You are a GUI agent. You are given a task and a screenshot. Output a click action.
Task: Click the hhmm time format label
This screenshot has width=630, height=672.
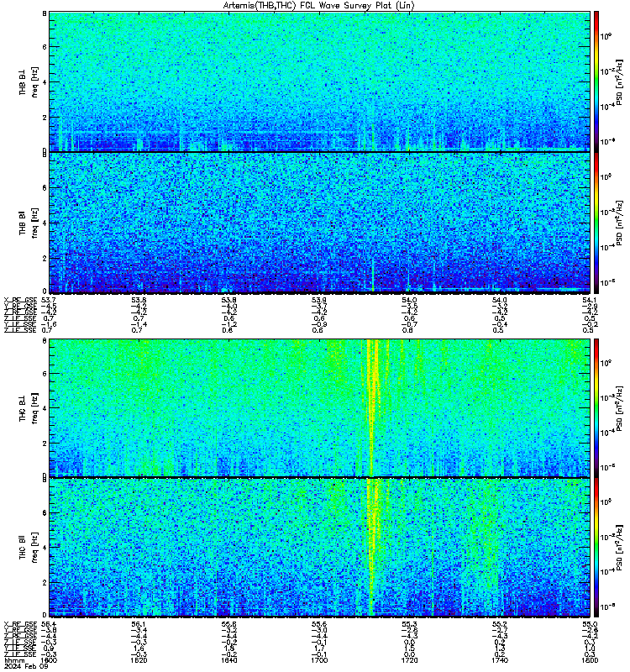(x=14, y=661)
